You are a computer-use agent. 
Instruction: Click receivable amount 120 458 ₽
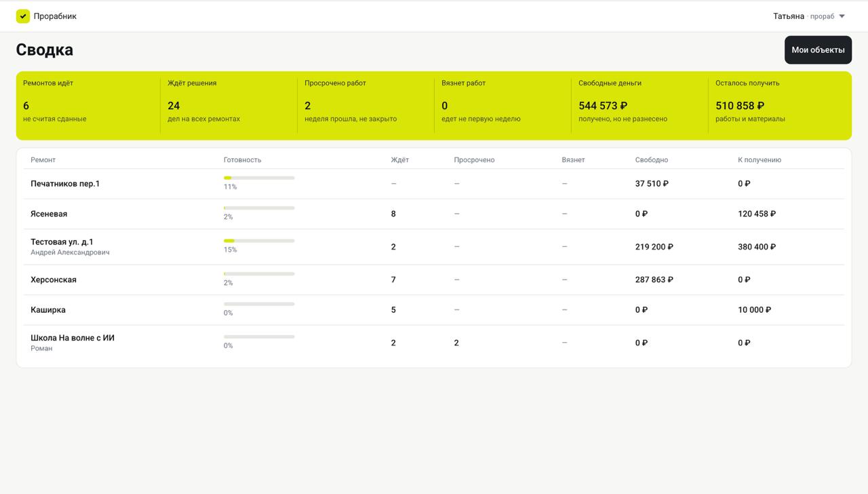pyautogui.click(x=757, y=214)
